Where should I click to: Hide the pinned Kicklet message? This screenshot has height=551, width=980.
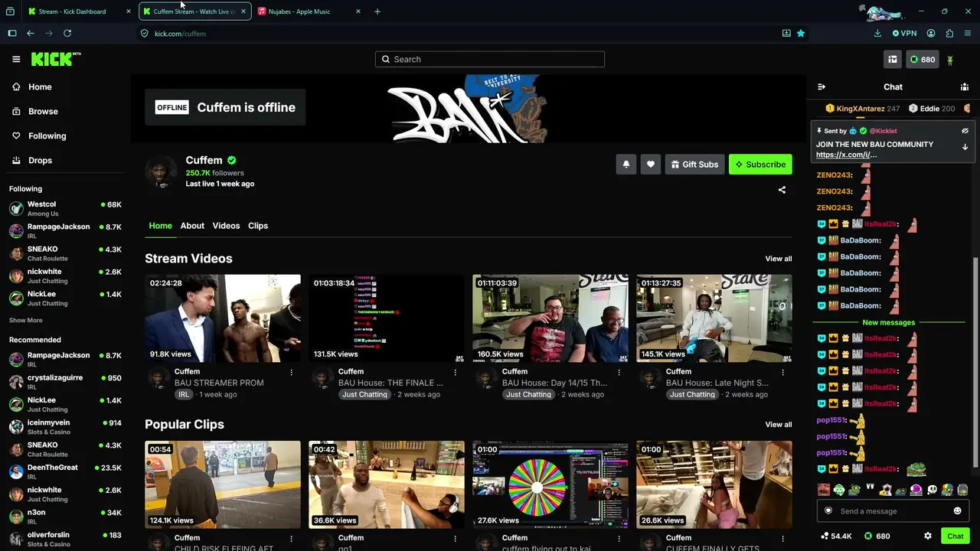pyautogui.click(x=965, y=131)
